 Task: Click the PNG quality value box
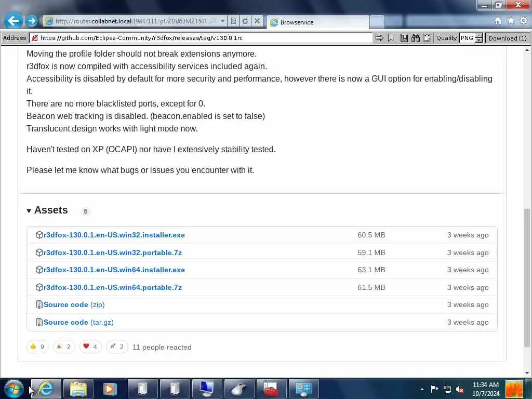point(467,38)
